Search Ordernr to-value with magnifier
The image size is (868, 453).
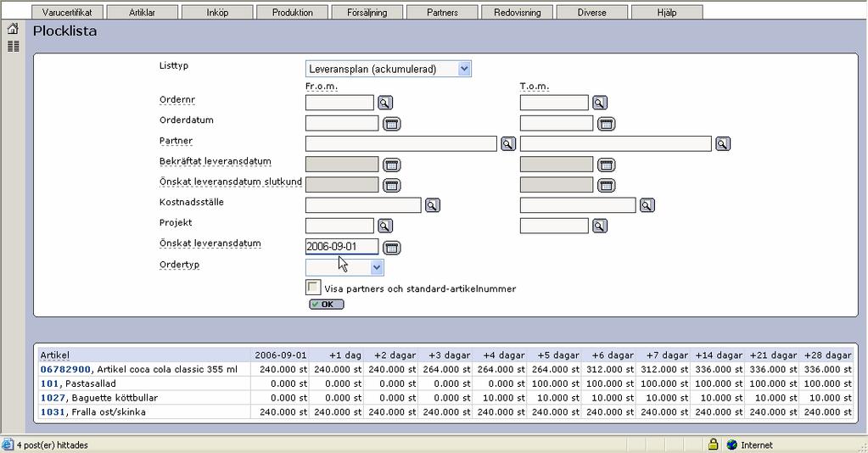point(600,103)
